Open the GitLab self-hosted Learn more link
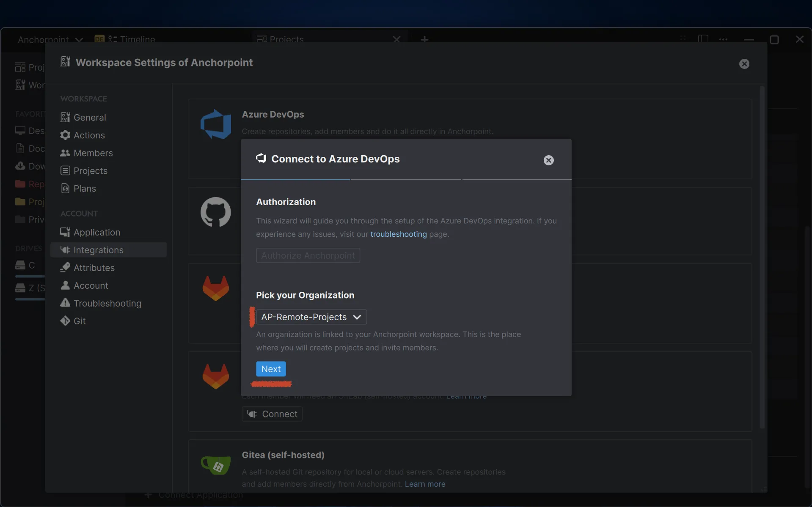The width and height of the screenshot is (812, 507). click(x=466, y=397)
